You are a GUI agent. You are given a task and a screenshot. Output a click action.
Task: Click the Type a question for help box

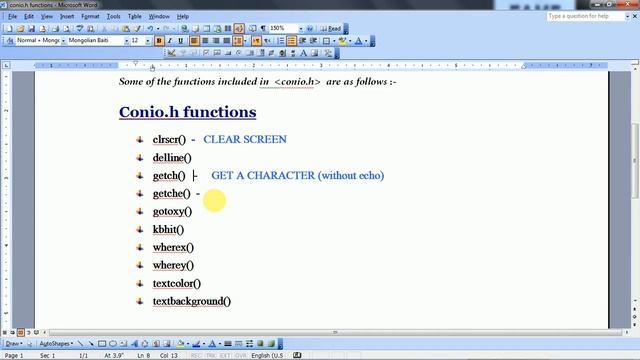coord(586,16)
